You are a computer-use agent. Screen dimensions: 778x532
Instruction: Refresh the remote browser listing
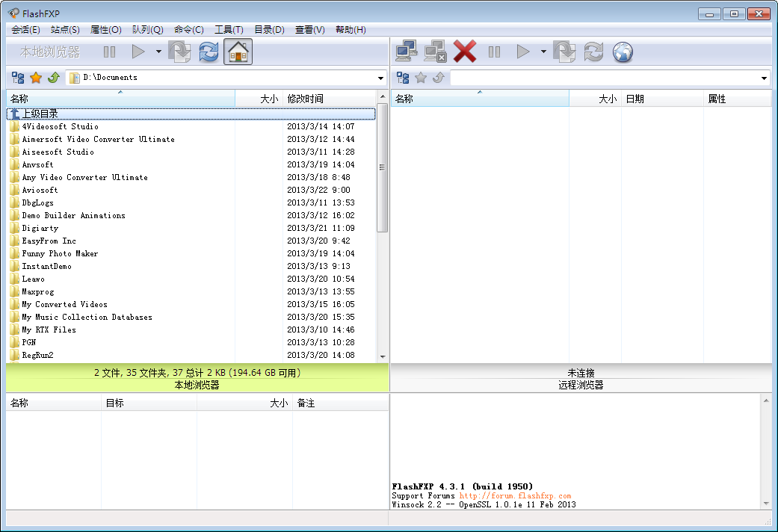[x=594, y=52]
